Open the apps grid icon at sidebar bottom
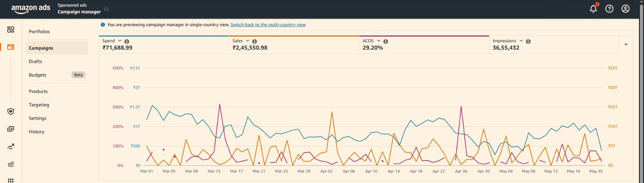The height and width of the screenshot is (183, 644). click(x=11, y=180)
